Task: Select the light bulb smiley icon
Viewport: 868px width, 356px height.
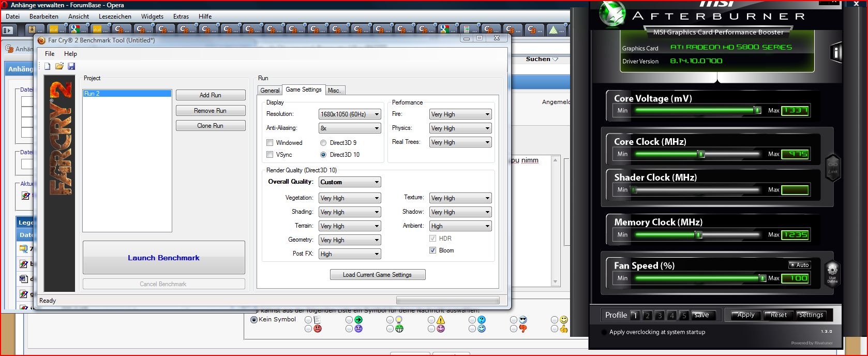Action: click(x=399, y=320)
